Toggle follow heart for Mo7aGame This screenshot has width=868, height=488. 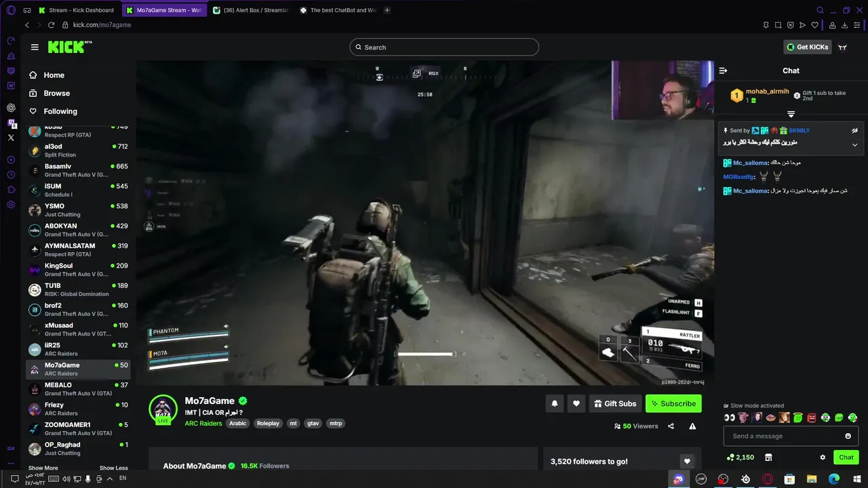pos(576,403)
